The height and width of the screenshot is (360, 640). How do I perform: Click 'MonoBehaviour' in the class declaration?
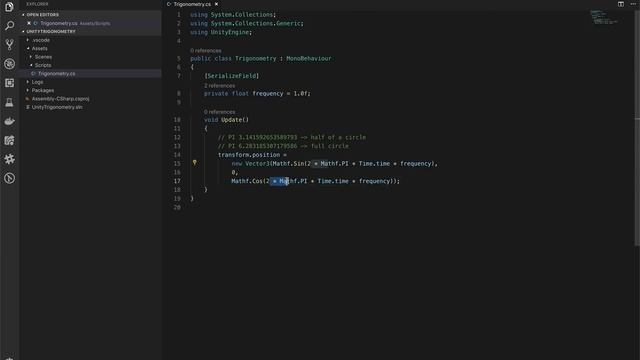pyautogui.click(x=309, y=58)
